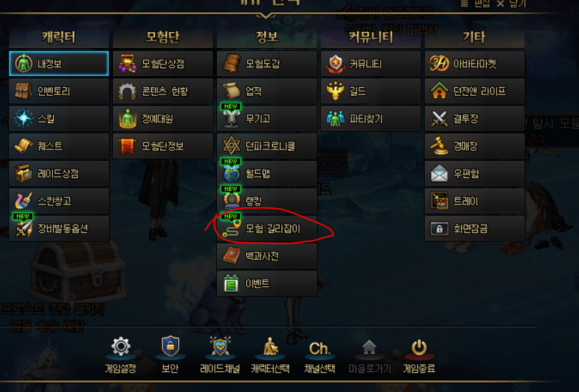
Task: Click the 보안 security shield button
Action: tap(170, 355)
